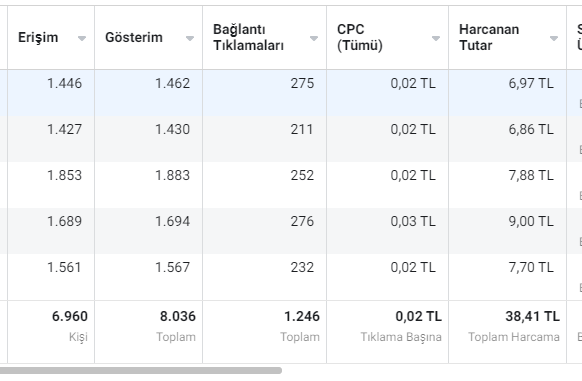582x381 pixels.
Task: Open the Erişim column dropdown arrow
Action: click(82, 38)
